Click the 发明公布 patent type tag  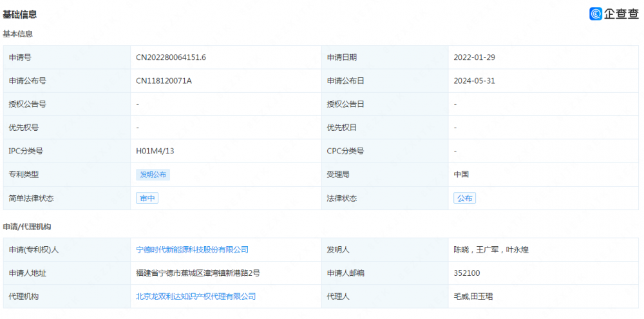pyautogui.click(x=153, y=175)
